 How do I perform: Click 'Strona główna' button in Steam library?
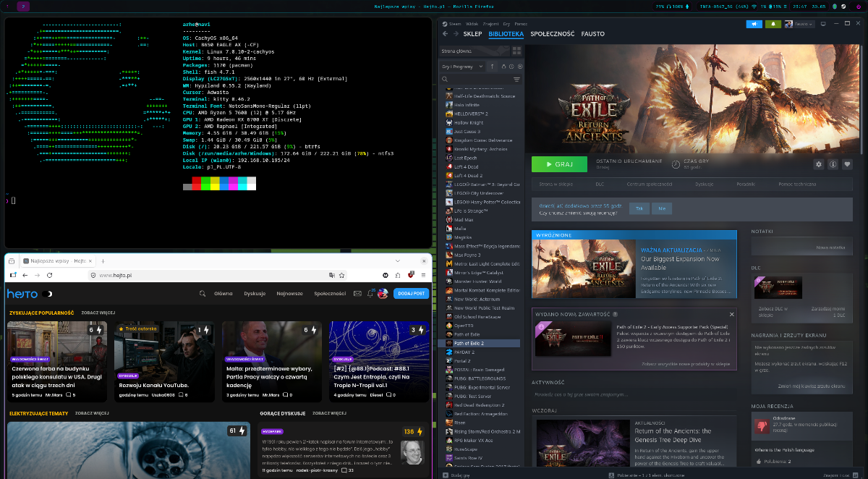coord(473,51)
